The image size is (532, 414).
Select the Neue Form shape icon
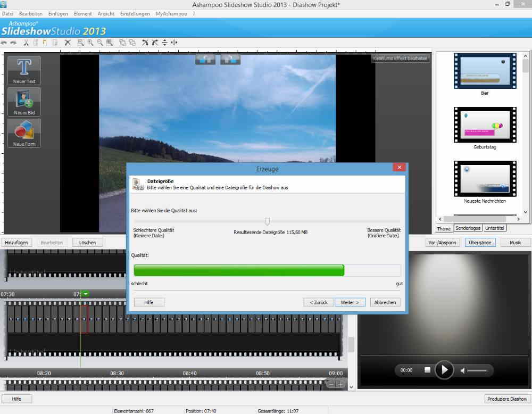[24, 133]
